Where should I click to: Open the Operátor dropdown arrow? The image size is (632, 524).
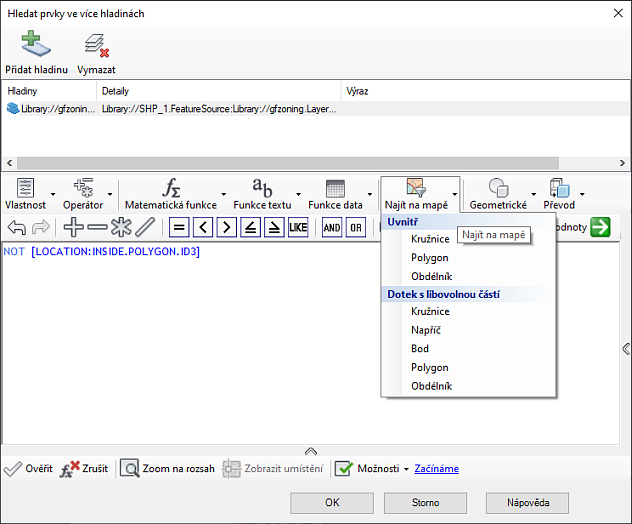110,194
